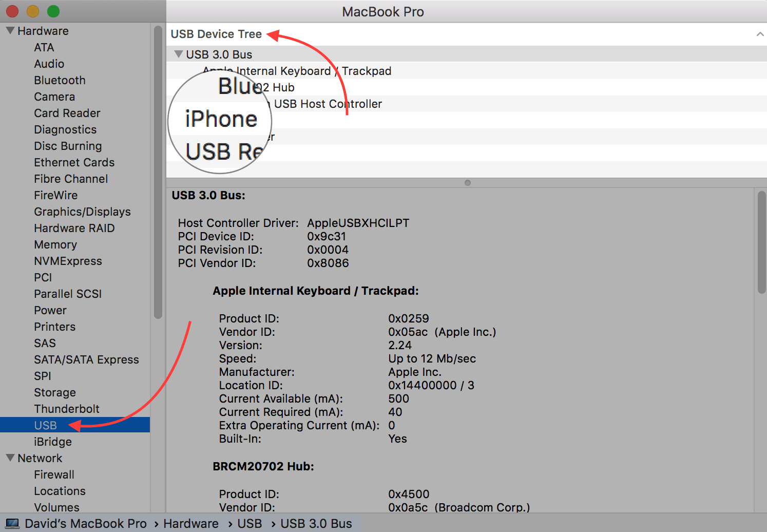
Task: Select Locations under Network
Action: pyautogui.click(x=60, y=491)
